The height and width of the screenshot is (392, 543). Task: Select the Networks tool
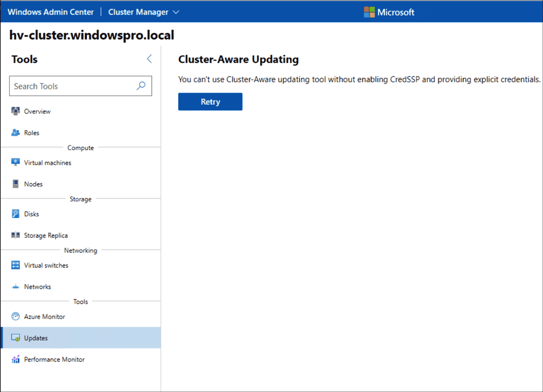click(38, 287)
